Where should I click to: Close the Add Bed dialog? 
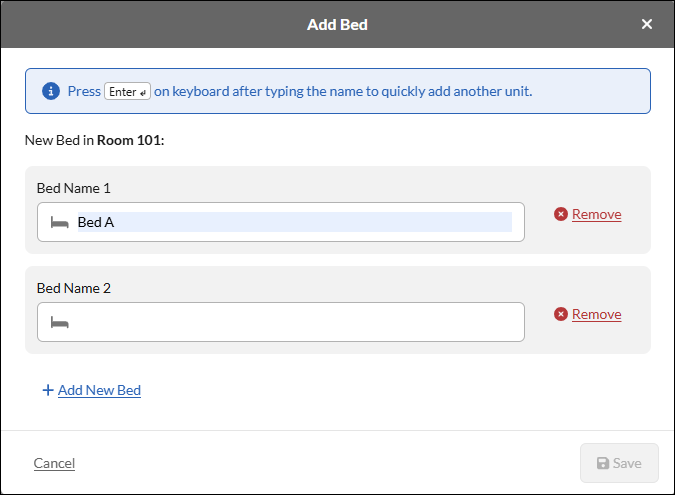pos(647,24)
